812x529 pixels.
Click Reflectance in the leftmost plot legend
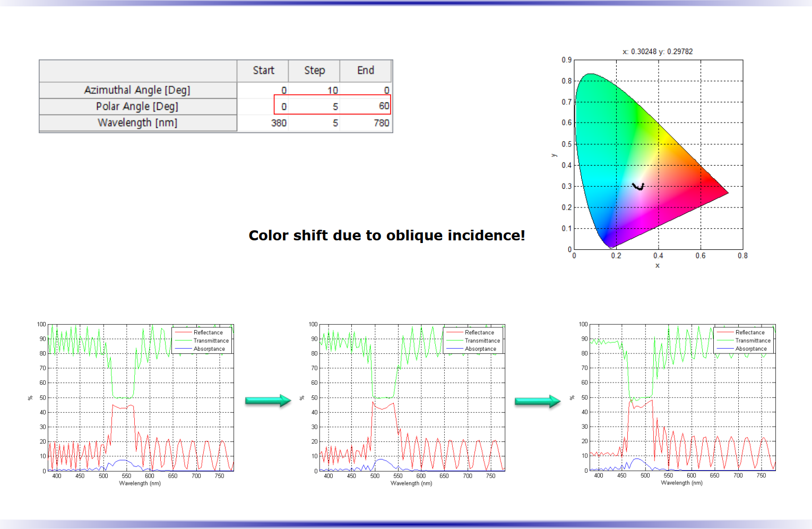(x=208, y=333)
